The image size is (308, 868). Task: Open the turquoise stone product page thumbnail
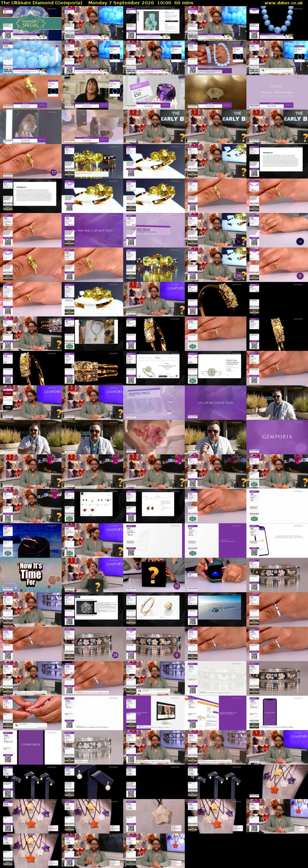coord(154,23)
